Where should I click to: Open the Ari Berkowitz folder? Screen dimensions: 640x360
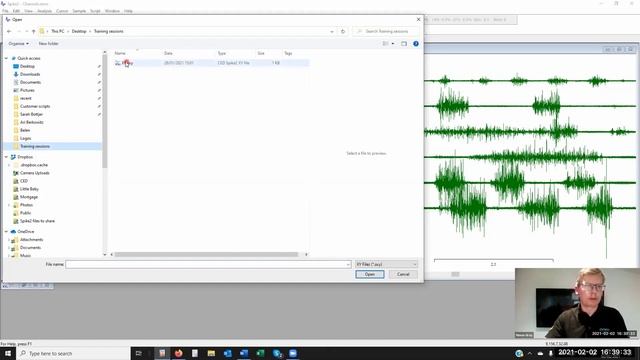click(32, 122)
